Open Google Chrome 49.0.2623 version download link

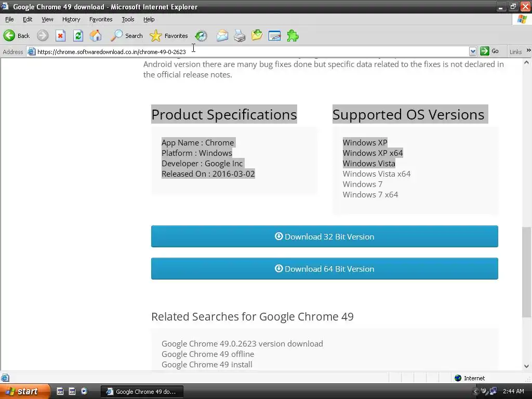pyautogui.click(x=242, y=344)
